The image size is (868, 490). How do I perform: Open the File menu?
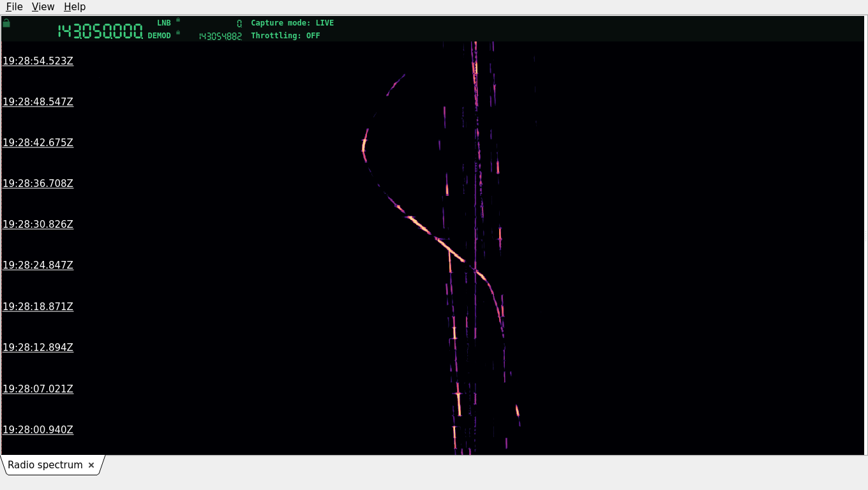[x=14, y=6]
